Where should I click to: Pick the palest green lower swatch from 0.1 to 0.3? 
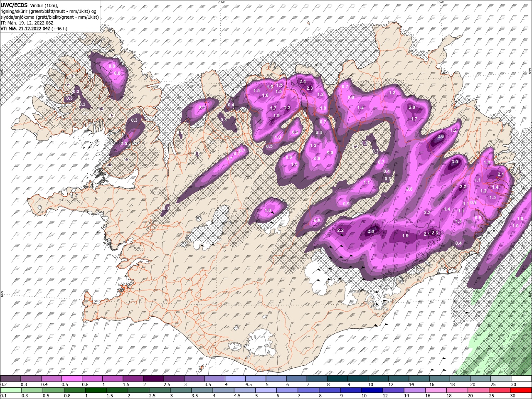(x=10, y=390)
